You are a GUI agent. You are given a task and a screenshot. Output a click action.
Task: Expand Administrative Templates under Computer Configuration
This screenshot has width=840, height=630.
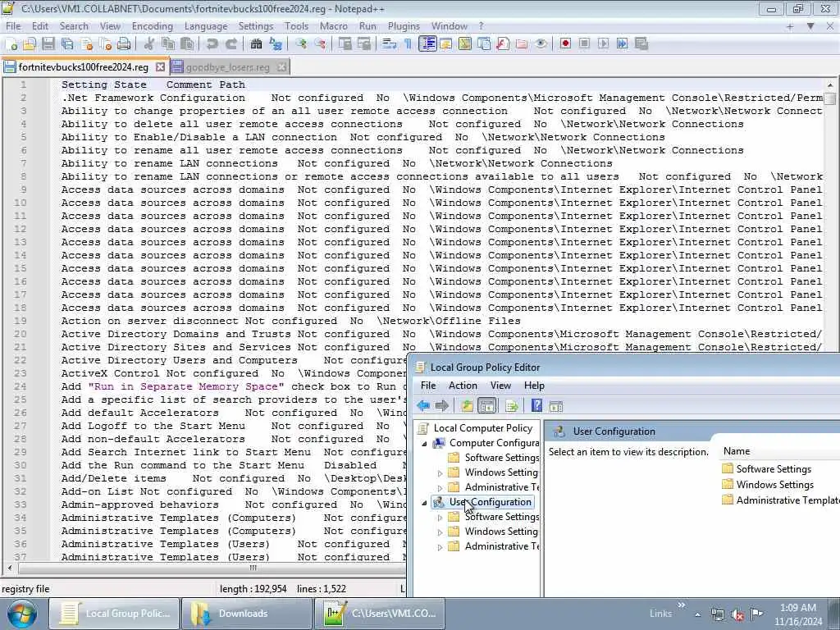point(440,487)
